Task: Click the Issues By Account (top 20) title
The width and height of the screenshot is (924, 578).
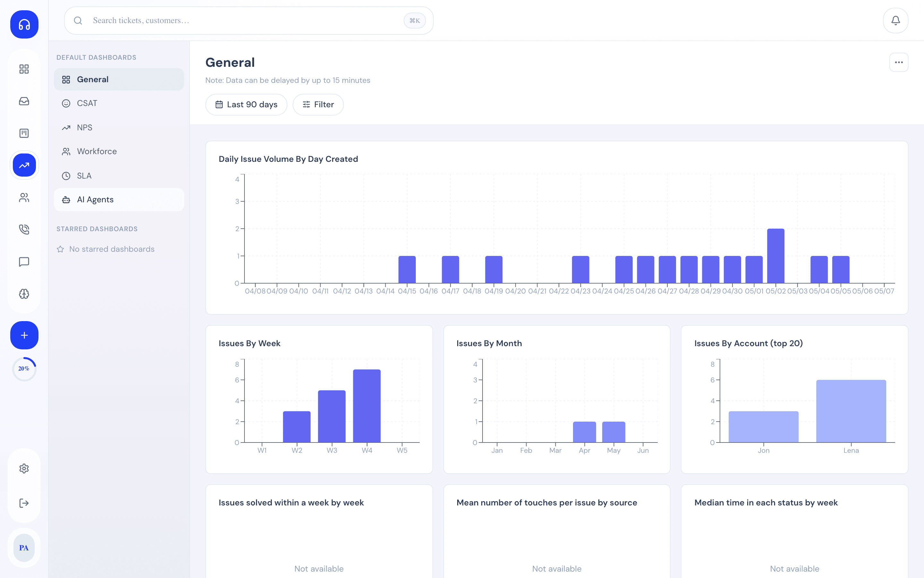Action: point(749,343)
